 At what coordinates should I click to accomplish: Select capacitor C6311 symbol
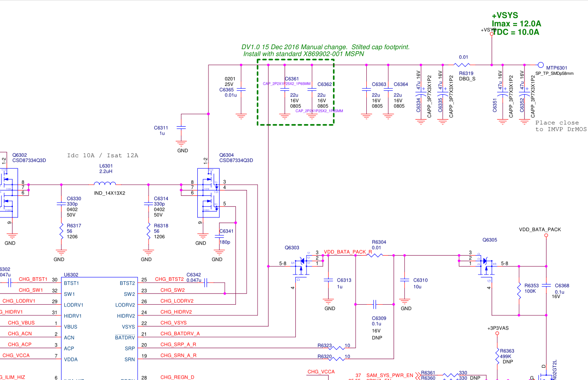coord(181,128)
